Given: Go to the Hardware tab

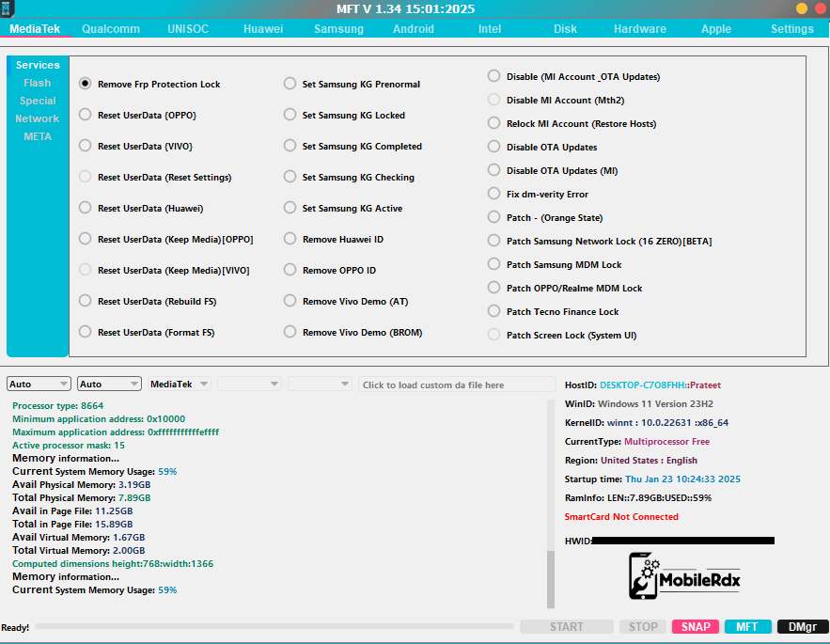Looking at the screenshot, I should point(640,28).
